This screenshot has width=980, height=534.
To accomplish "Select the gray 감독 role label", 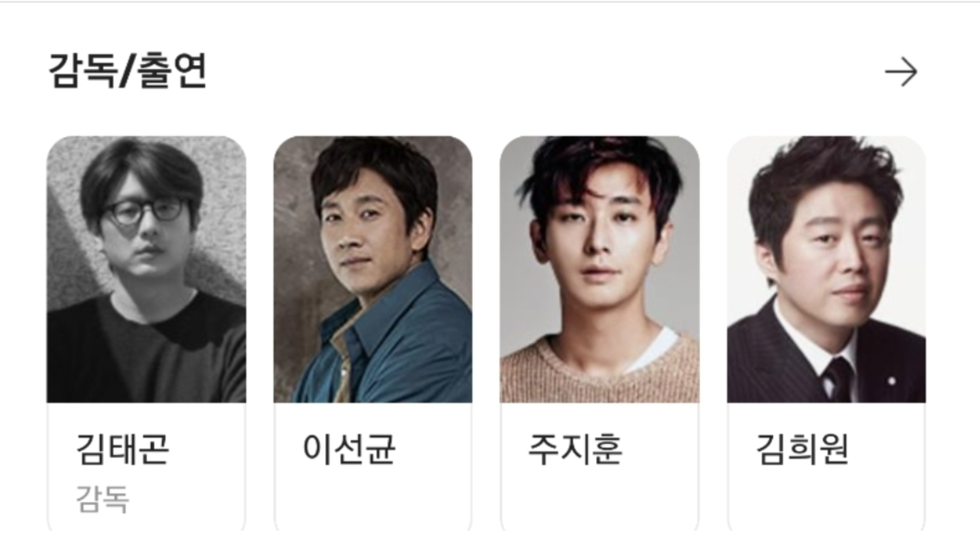I will pos(102,499).
